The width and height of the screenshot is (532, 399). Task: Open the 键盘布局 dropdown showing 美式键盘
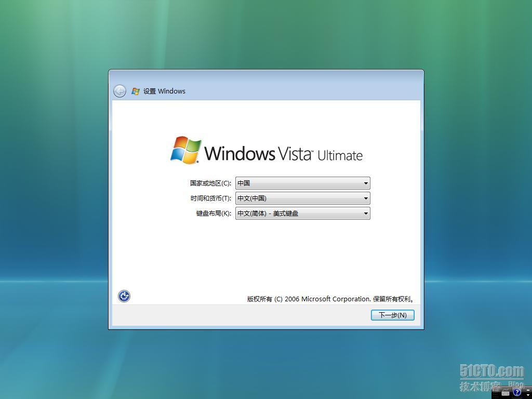pos(303,214)
